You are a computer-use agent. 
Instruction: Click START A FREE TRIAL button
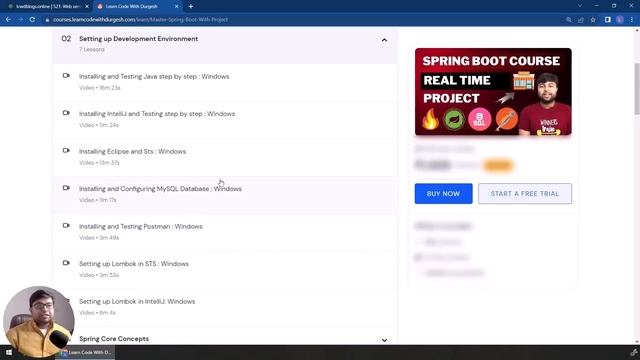pos(524,194)
